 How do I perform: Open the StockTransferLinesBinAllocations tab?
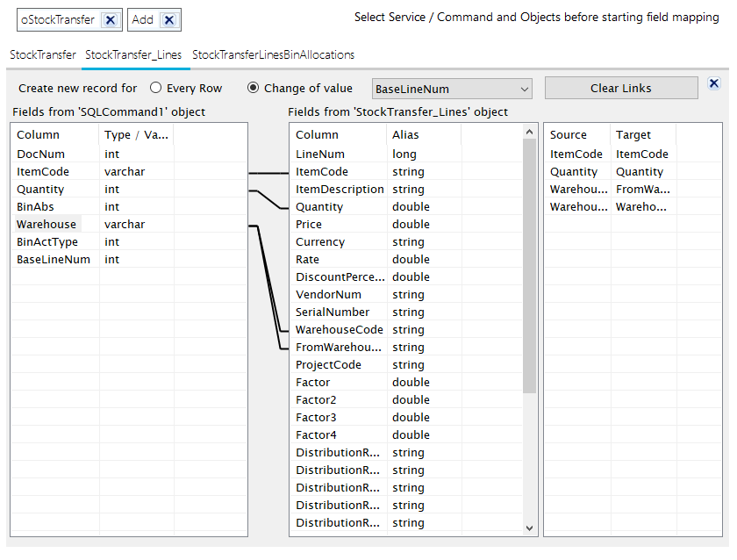273,54
